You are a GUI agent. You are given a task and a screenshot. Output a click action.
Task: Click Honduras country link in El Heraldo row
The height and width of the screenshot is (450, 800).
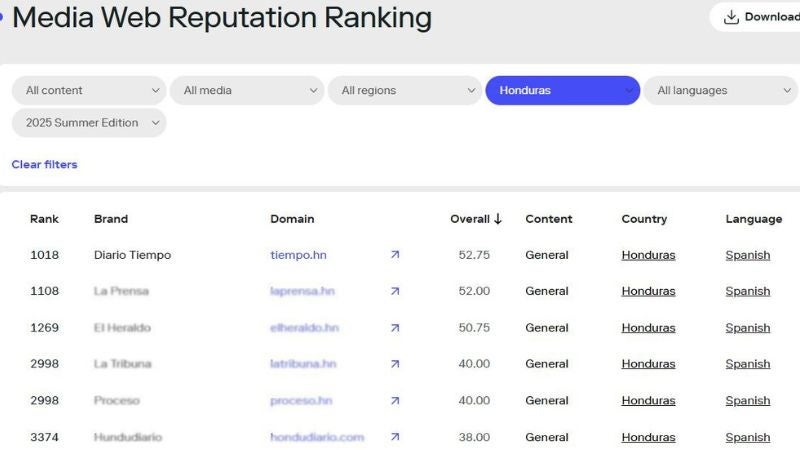click(648, 328)
